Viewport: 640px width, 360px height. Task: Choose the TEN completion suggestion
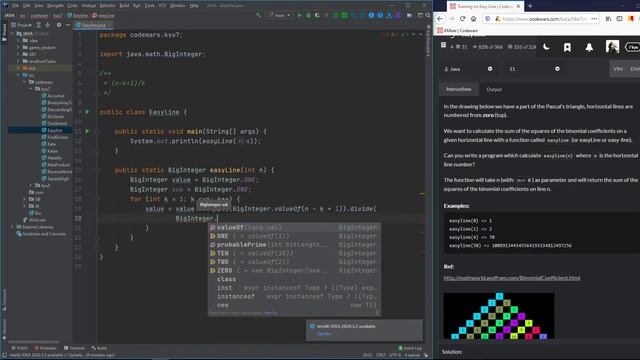tap(294, 253)
